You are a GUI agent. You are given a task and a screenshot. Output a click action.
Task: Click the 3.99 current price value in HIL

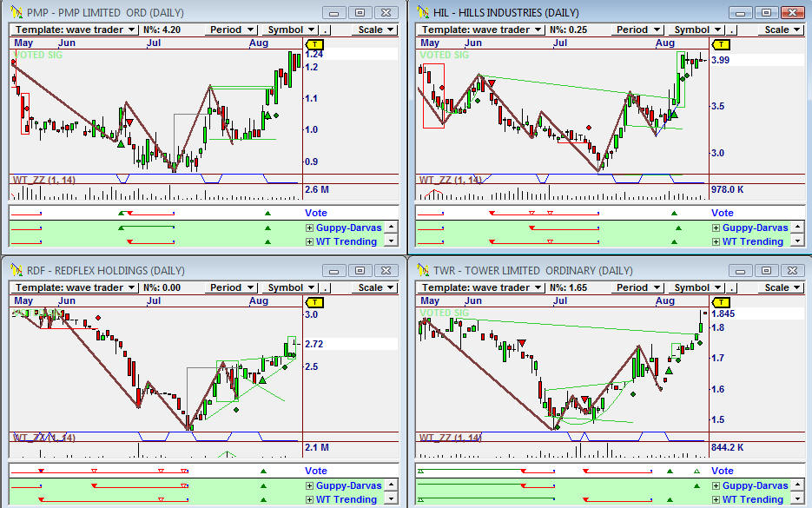point(720,60)
